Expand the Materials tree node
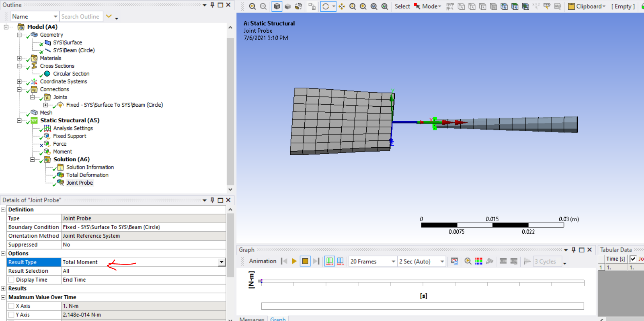The height and width of the screenshot is (321, 644). click(19, 58)
